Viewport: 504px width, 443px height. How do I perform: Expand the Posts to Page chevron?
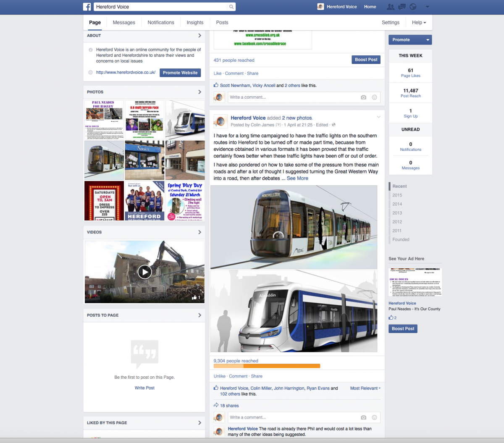199,315
